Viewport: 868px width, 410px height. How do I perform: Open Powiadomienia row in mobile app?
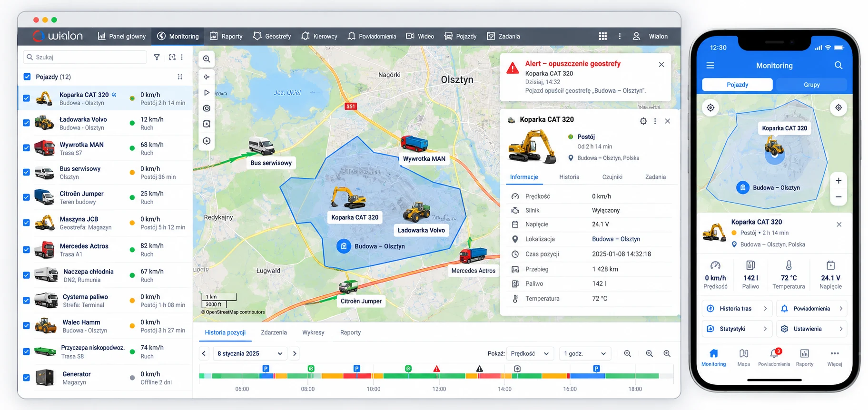point(812,309)
